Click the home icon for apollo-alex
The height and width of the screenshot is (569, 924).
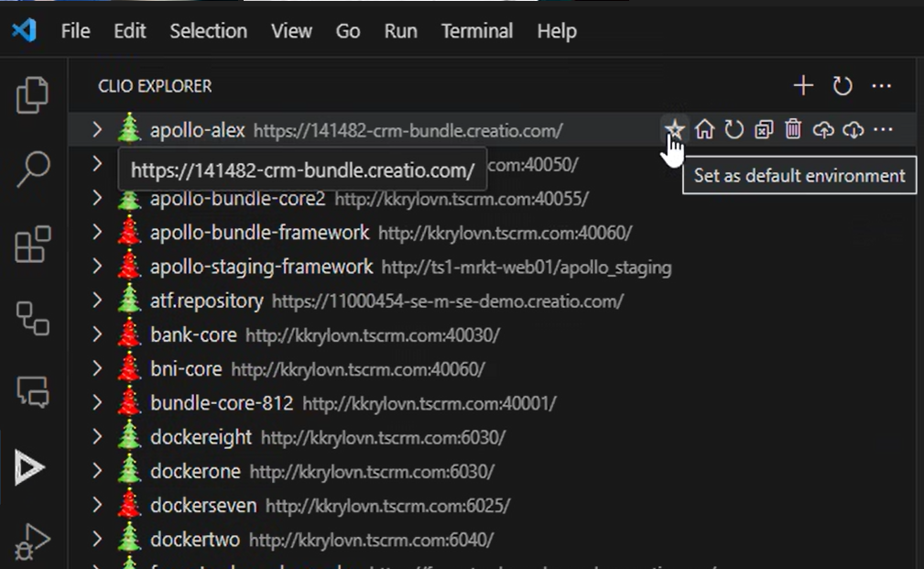tap(704, 129)
